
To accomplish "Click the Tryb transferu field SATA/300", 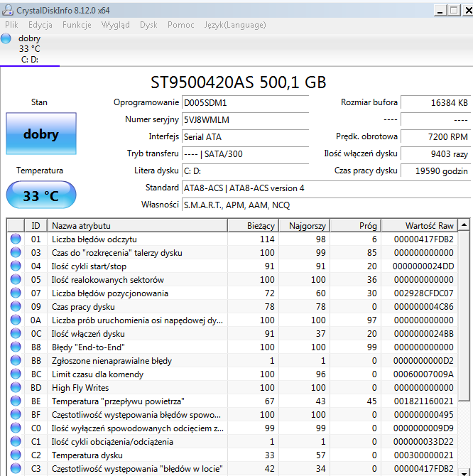I will point(245,154).
